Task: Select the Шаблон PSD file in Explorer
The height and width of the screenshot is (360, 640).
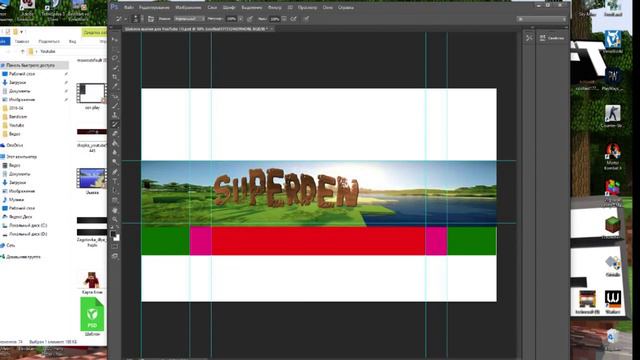Action: tap(92, 317)
